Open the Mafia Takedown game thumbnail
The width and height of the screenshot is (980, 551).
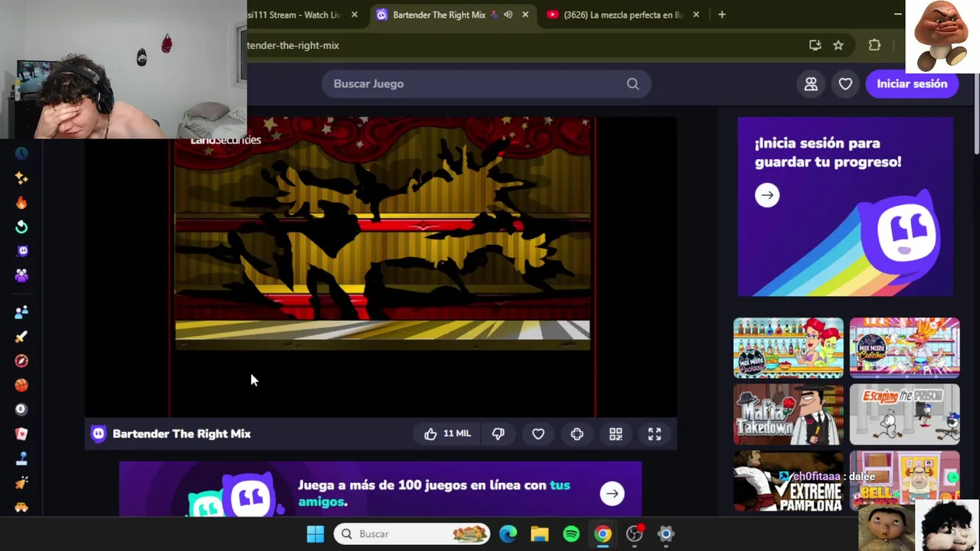789,414
